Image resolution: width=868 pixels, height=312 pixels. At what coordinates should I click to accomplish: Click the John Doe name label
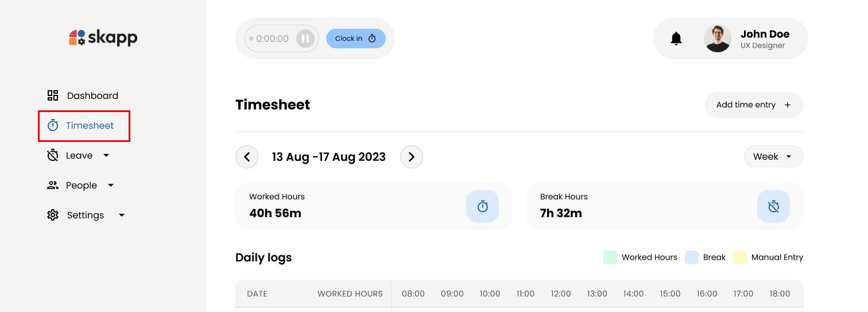pyautogui.click(x=765, y=34)
